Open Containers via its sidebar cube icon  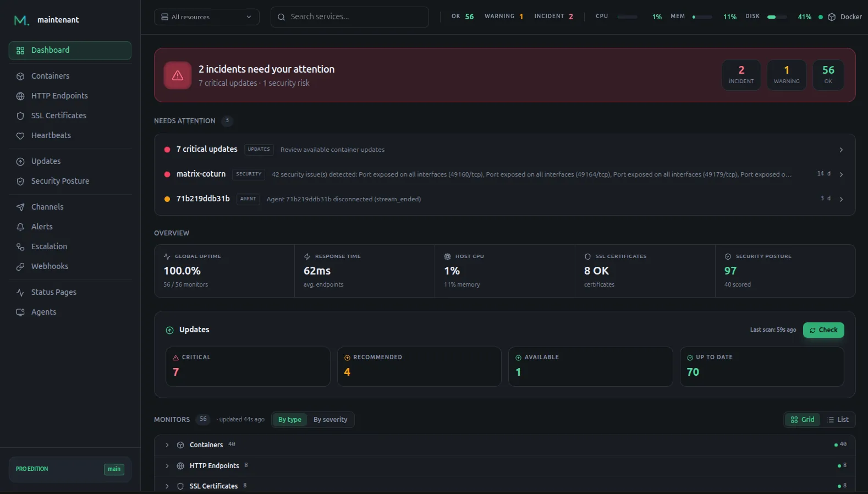coord(20,76)
